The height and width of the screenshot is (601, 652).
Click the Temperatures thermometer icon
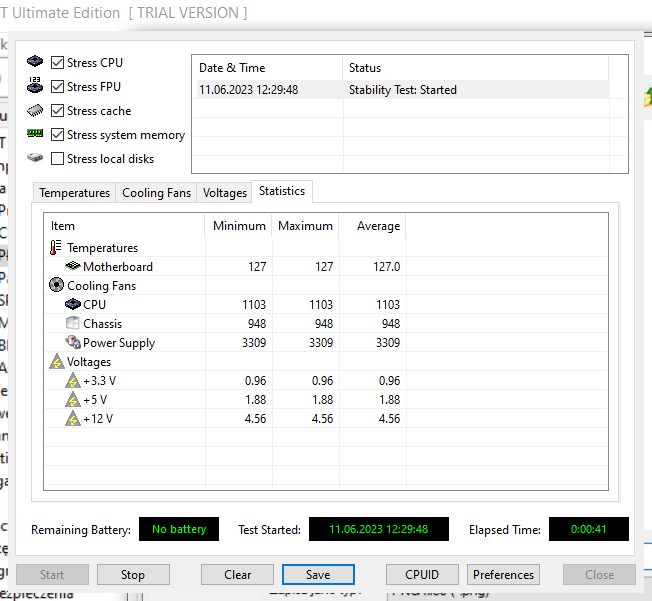pos(56,247)
